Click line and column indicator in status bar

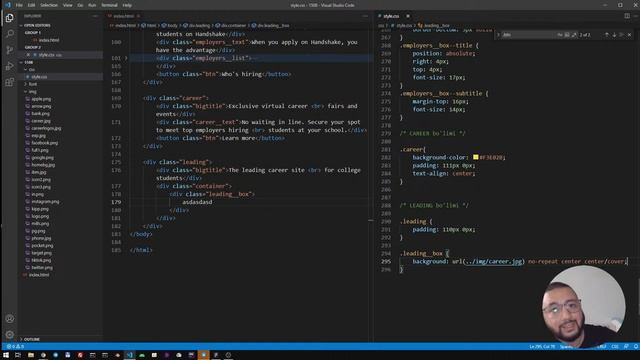(x=542, y=347)
